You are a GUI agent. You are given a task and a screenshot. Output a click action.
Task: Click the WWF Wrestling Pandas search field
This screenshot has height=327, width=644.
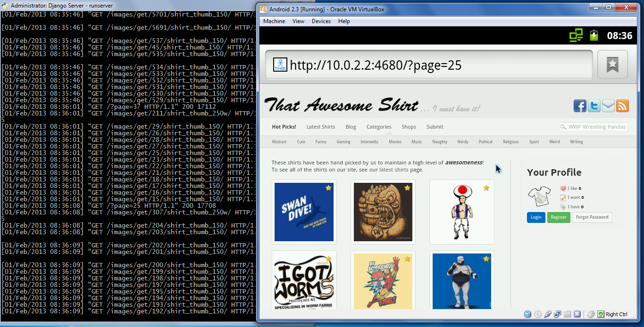point(594,127)
